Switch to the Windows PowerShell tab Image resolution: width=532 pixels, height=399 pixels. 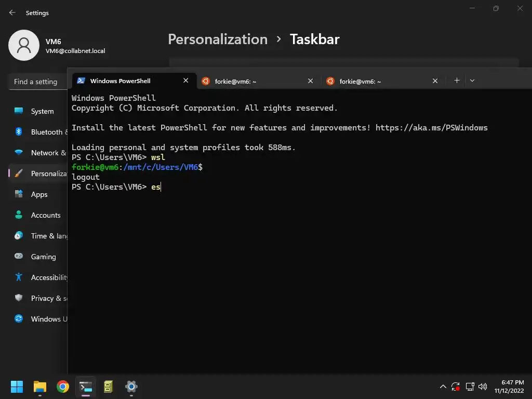135,81
